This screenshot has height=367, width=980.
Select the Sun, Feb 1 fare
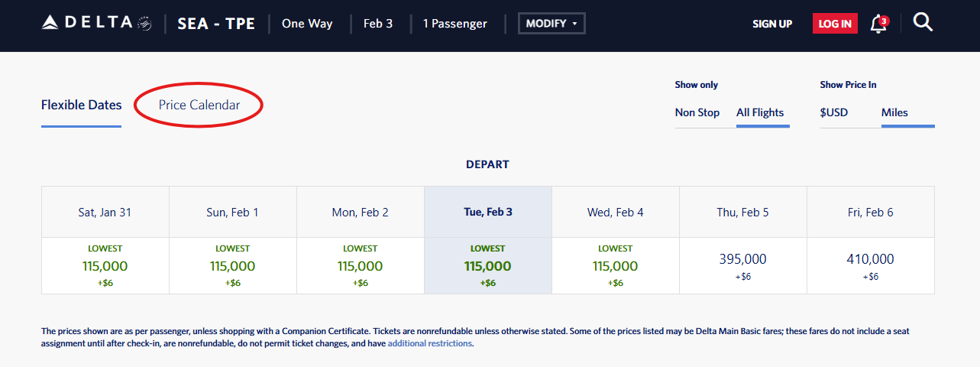[233, 265]
